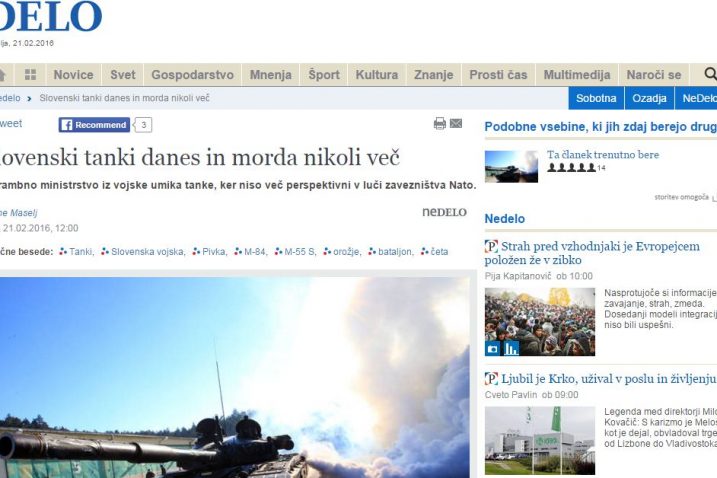This screenshot has width=717, height=478.
Task: Open headline Ljubil je Krko, užival v poslu
Action: (608, 379)
